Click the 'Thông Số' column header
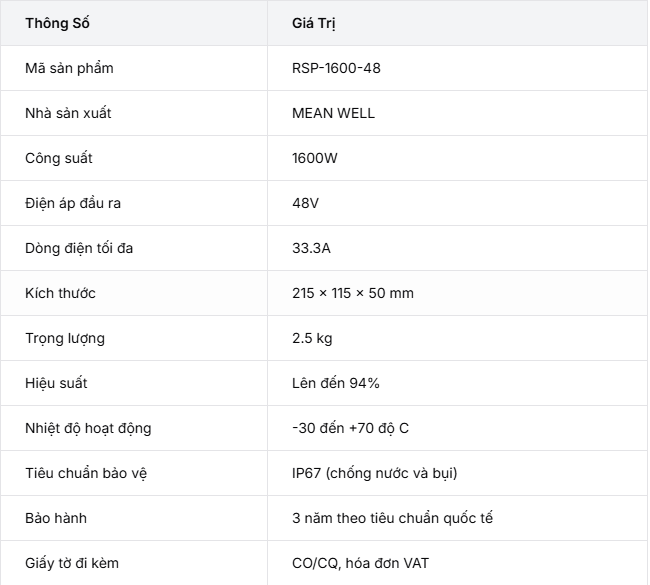650x585 pixels. pyautogui.click(x=57, y=23)
